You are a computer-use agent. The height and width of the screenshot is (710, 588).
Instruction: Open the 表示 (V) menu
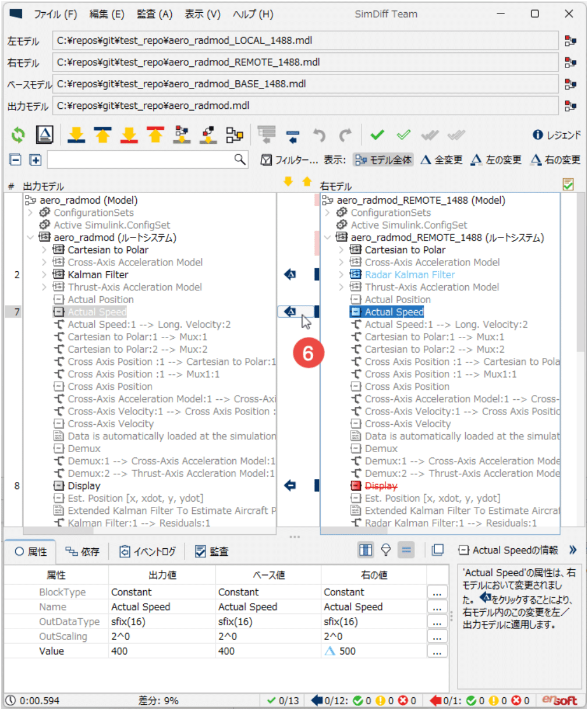pos(203,14)
